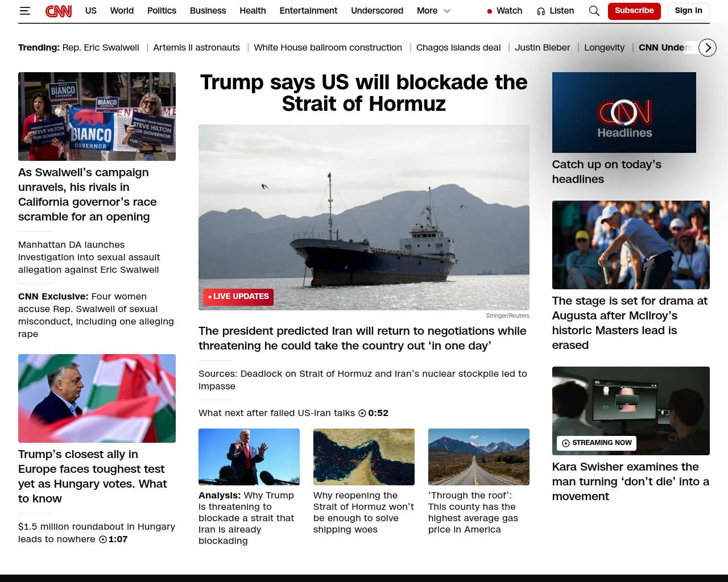Open the Watch live link
This screenshot has height=582, width=728.
point(504,11)
